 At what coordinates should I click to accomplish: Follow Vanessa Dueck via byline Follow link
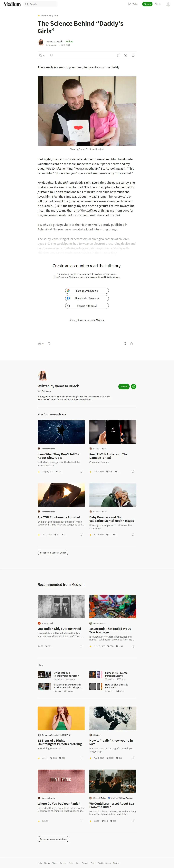coord(69,41)
